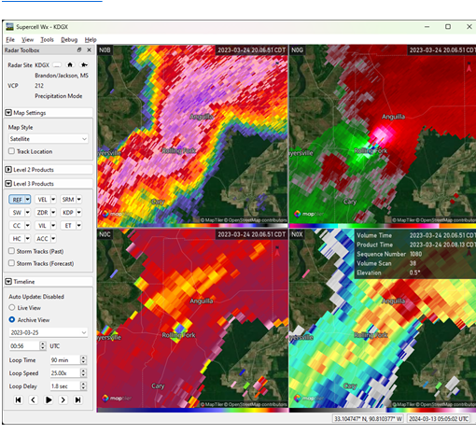Play the radar loop

49,399
